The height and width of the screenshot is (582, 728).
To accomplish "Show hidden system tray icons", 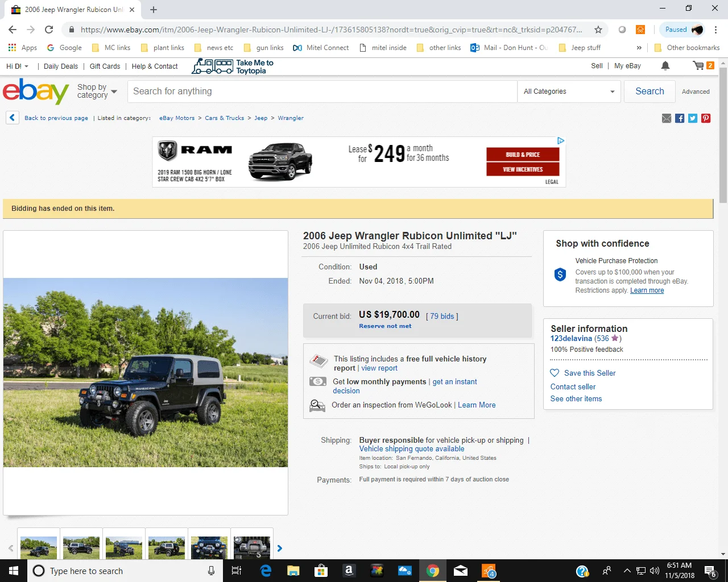I will pos(627,571).
